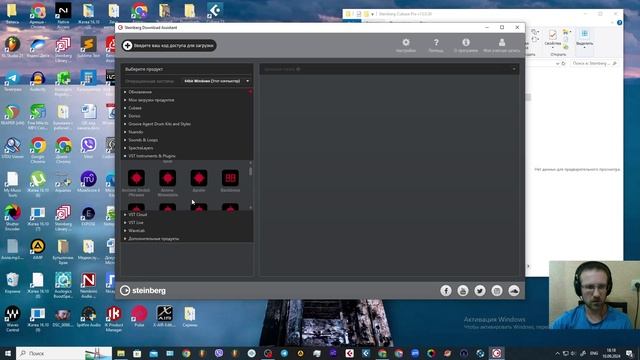Open Recycle Bin on desktop

point(13,282)
